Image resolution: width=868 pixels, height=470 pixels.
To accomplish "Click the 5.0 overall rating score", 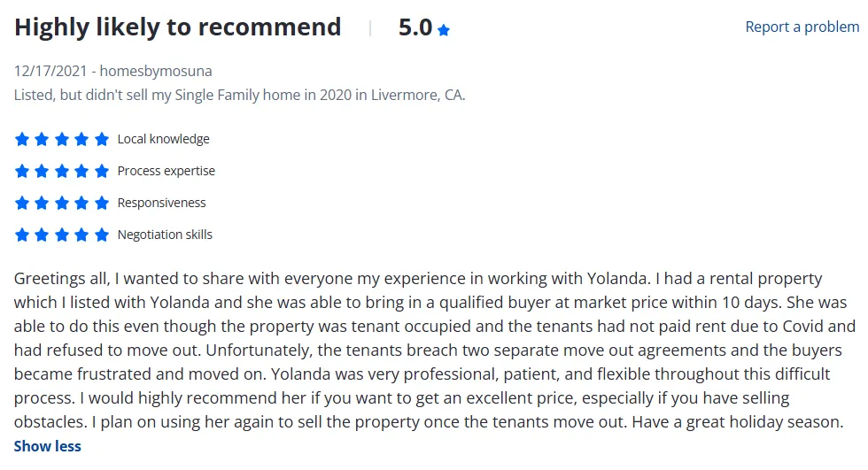I will [x=415, y=27].
